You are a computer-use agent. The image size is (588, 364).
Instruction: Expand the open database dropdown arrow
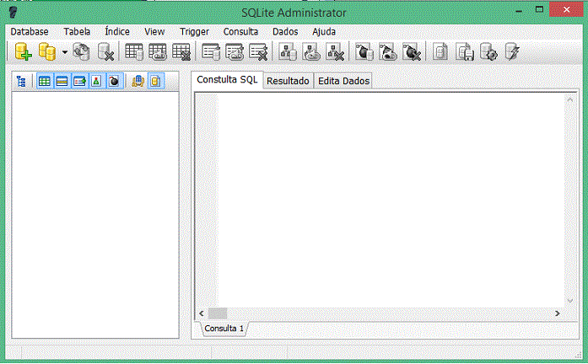point(64,52)
